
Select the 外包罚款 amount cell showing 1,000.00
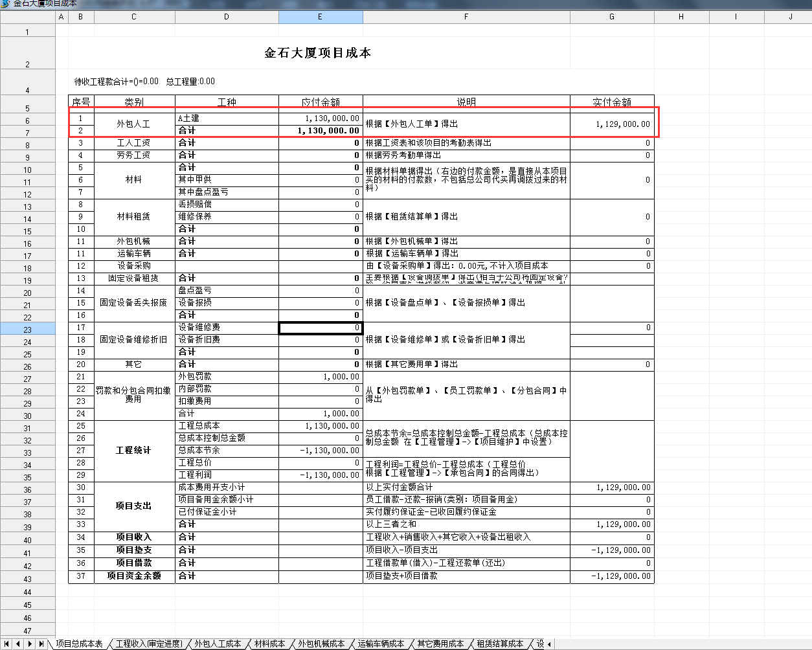point(321,377)
